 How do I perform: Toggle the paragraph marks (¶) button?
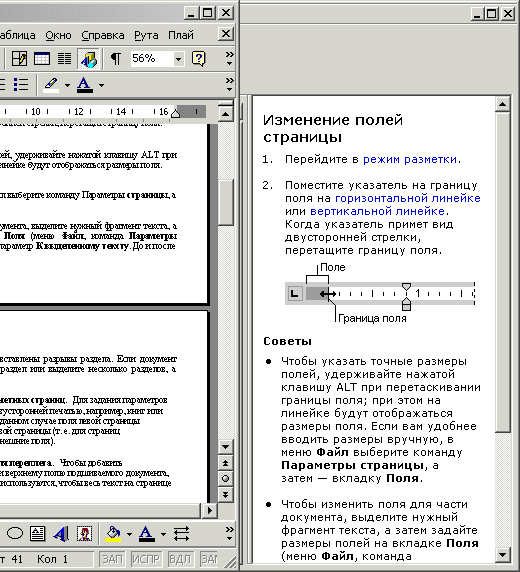116,59
